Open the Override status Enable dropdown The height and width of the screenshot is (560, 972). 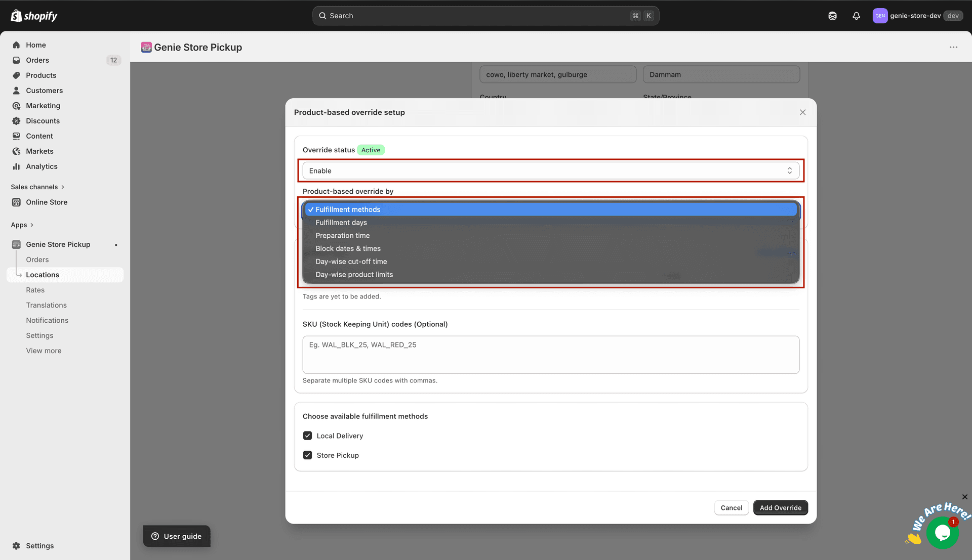tap(551, 171)
